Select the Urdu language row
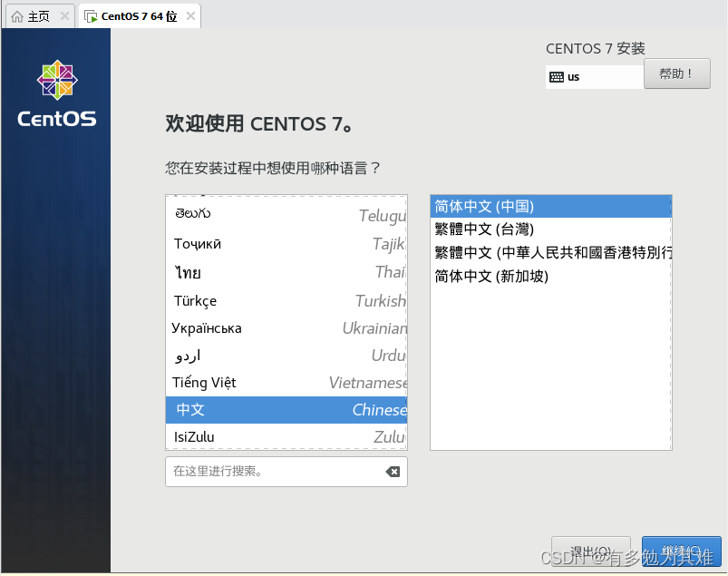The width and height of the screenshot is (728, 576). pyautogui.click(x=286, y=356)
